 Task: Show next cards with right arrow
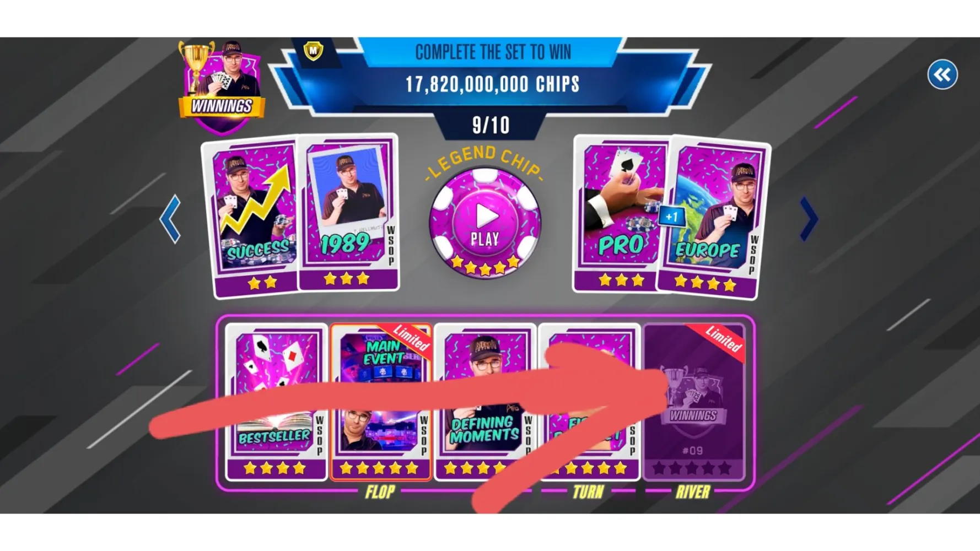pyautogui.click(x=809, y=219)
